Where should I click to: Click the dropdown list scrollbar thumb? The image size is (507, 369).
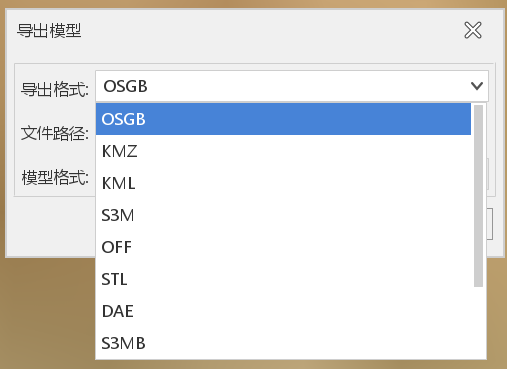click(x=478, y=196)
